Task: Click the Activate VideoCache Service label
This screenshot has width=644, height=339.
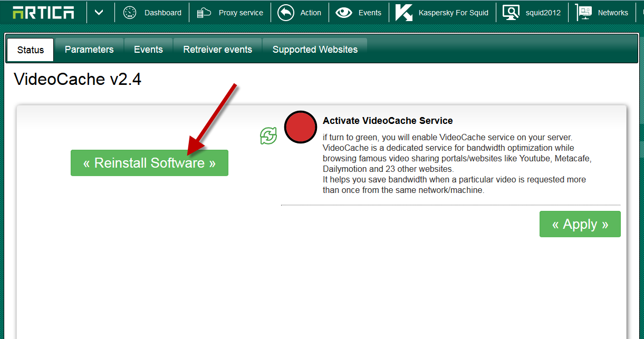Action: point(388,121)
